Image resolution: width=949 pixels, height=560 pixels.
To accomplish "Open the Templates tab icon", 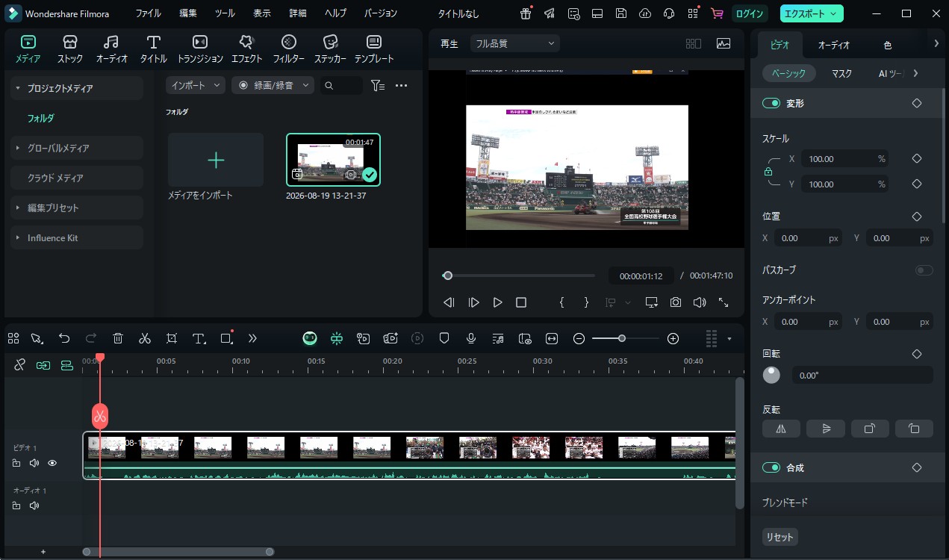I will [374, 43].
